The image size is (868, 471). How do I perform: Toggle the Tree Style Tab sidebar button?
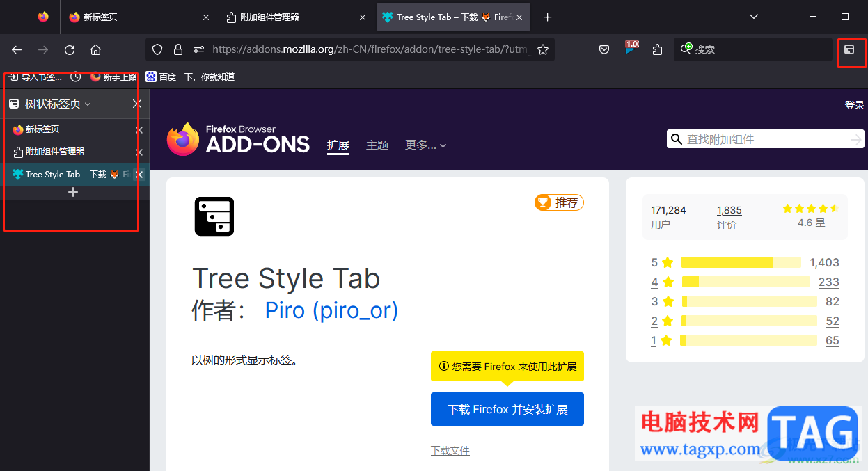849,49
